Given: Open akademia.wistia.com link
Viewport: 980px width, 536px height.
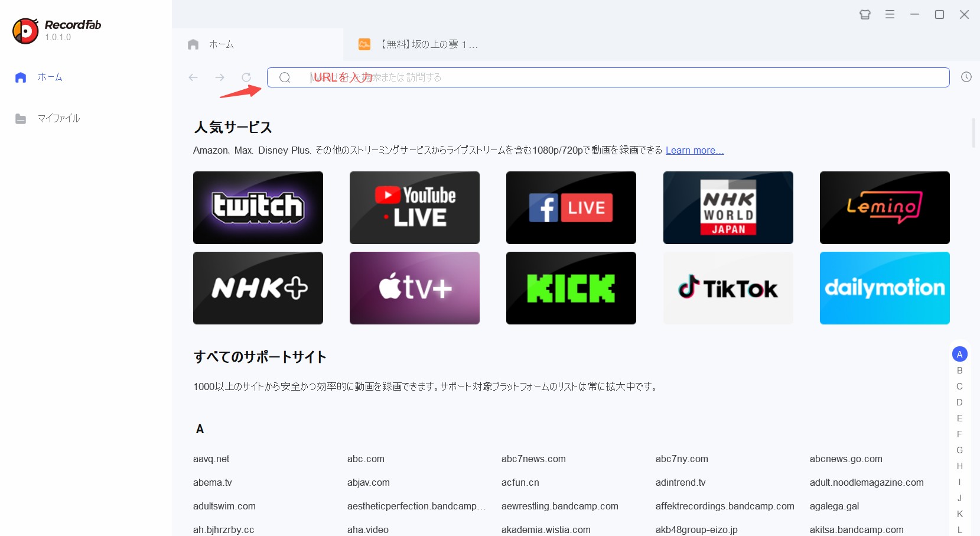Looking at the screenshot, I should click(x=546, y=529).
